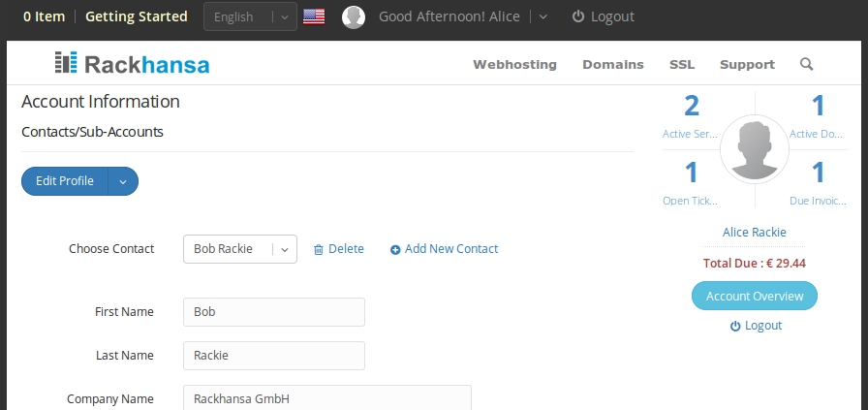Click the plus icon beside Add New Contact
Screen dimensions: 868x410
[x=395, y=250]
